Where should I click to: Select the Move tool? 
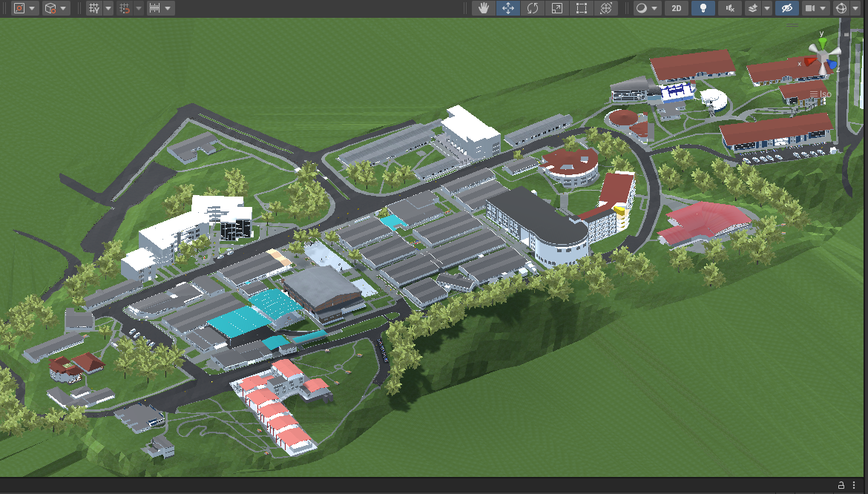[x=508, y=8]
